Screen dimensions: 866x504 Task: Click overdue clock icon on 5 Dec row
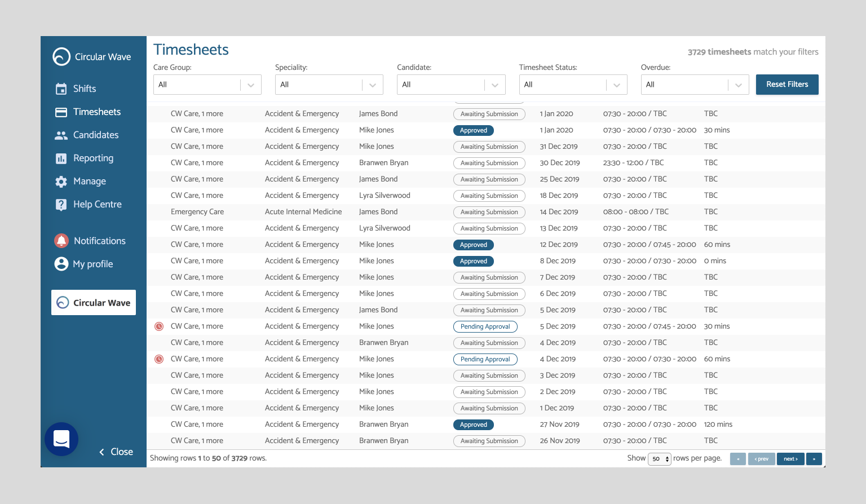pyautogui.click(x=159, y=326)
